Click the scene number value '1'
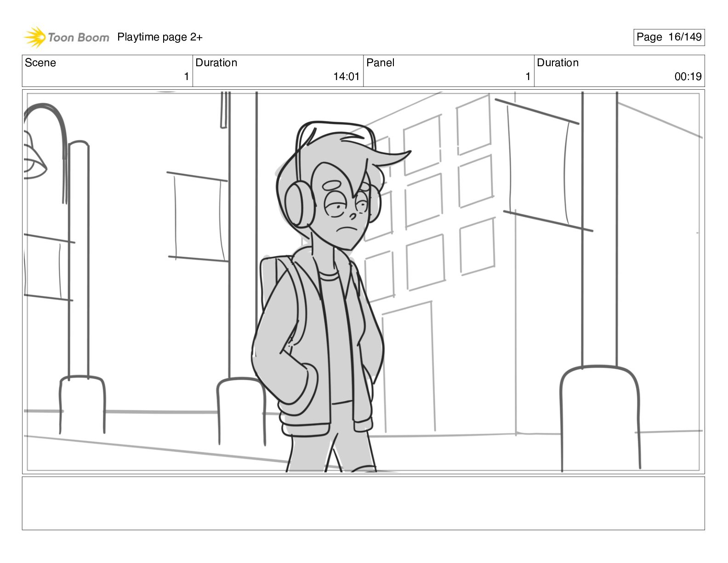 (x=186, y=77)
